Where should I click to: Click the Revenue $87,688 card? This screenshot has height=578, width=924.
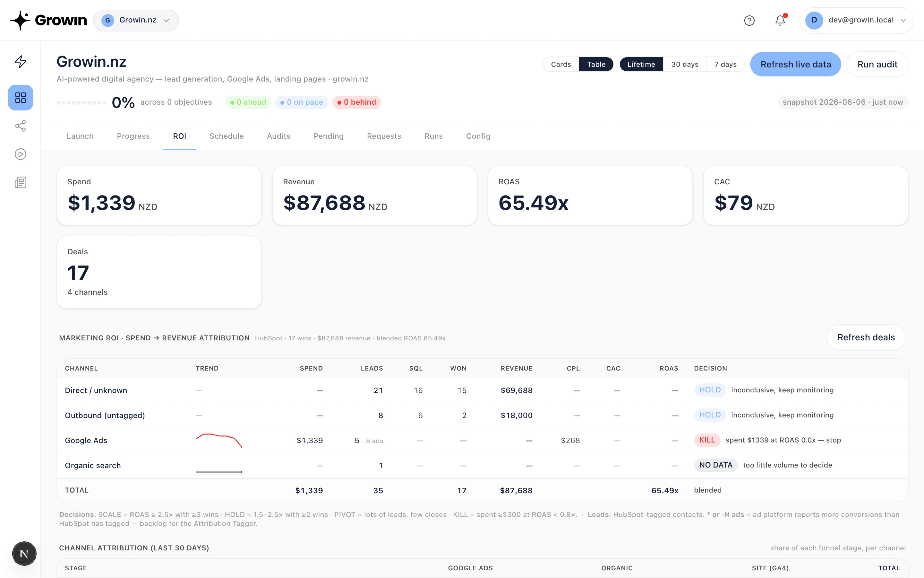coord(374,196)
